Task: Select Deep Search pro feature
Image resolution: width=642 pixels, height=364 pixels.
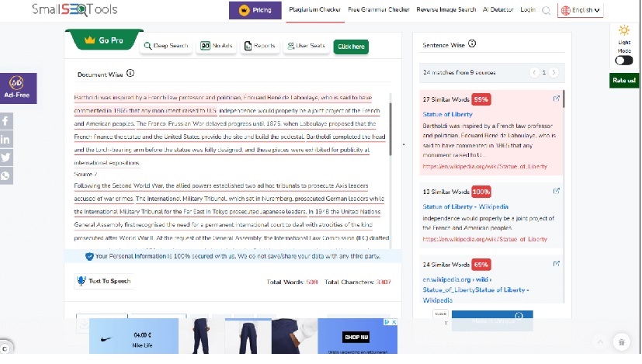Action: [x=166, y=46]
